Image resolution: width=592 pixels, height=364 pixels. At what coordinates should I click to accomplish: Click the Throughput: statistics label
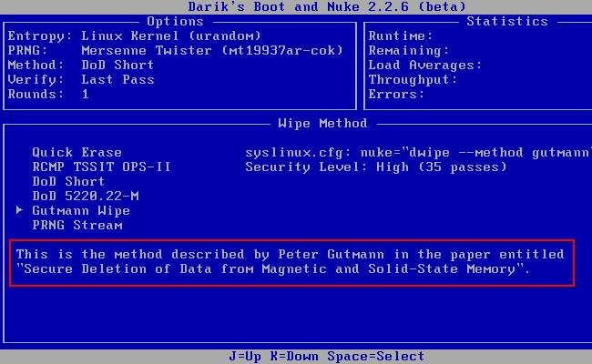(x=413, y=79)
